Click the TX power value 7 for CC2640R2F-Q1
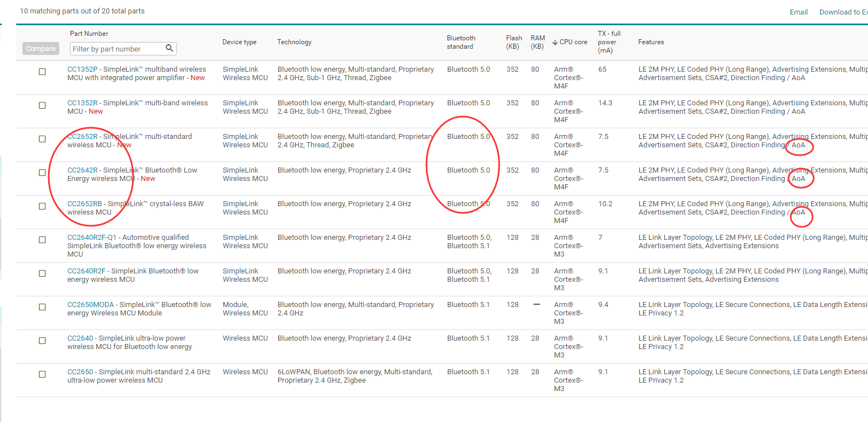868x423 pixels. [x=600, y=238]
